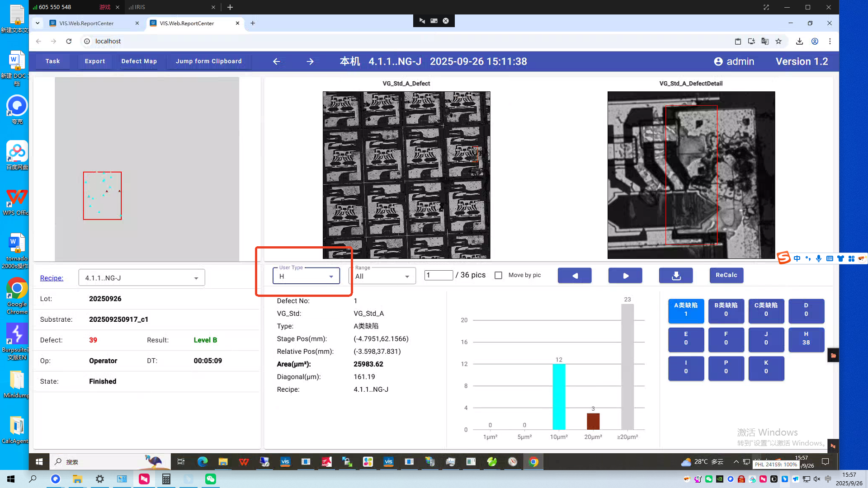The width and height of the screenshot is (868, 488).
Task: Click the next report right arrow icon
Action: click(x=310, y=61)
